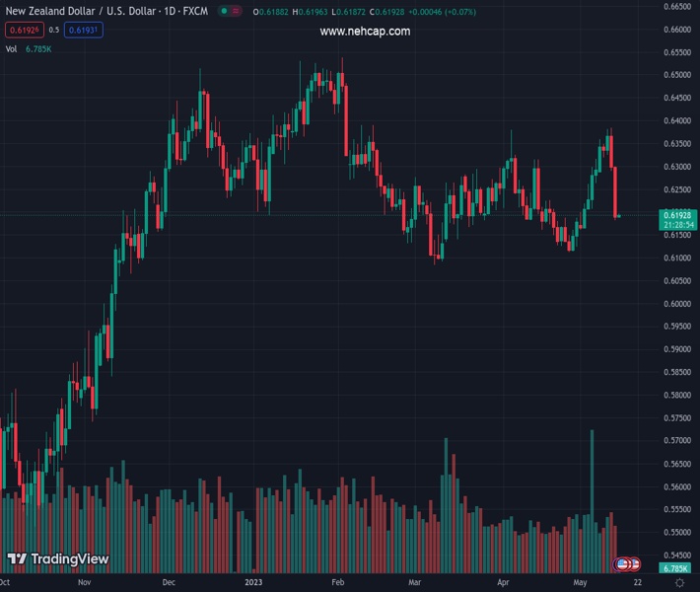Open chart settings gear in bottom-right corner
700x592 pixels.
(x=679, y=583)
